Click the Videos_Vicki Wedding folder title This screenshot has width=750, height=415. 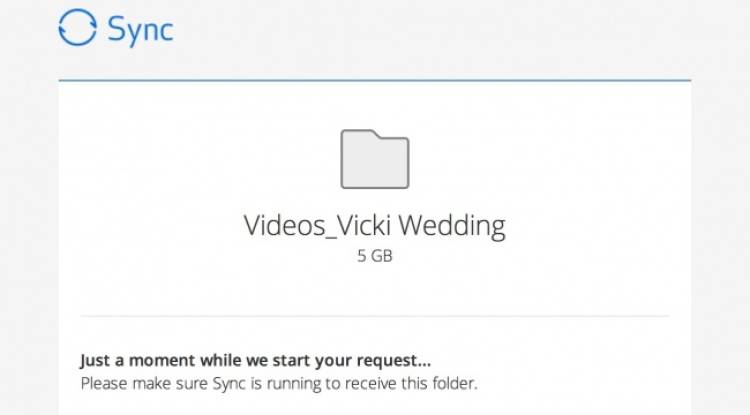375,225
